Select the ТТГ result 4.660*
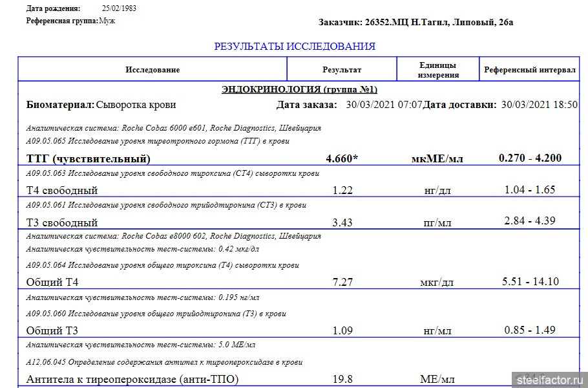The image size is (588, 388). 342,158
